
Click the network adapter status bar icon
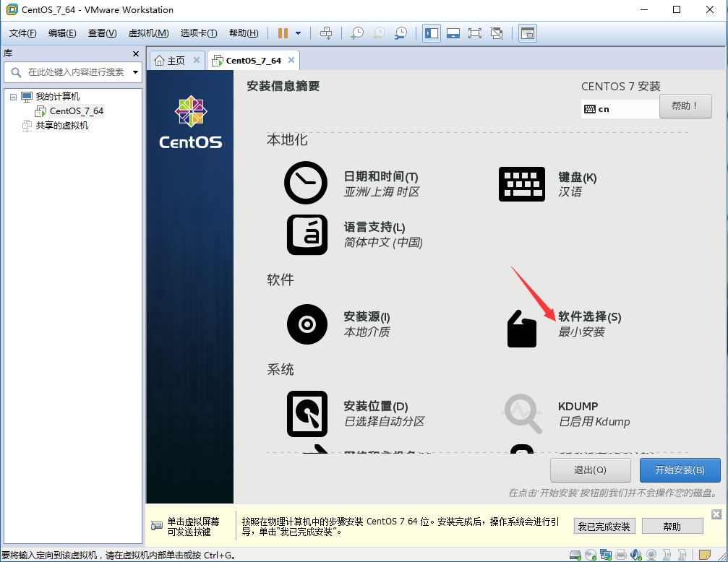[605, 555]
